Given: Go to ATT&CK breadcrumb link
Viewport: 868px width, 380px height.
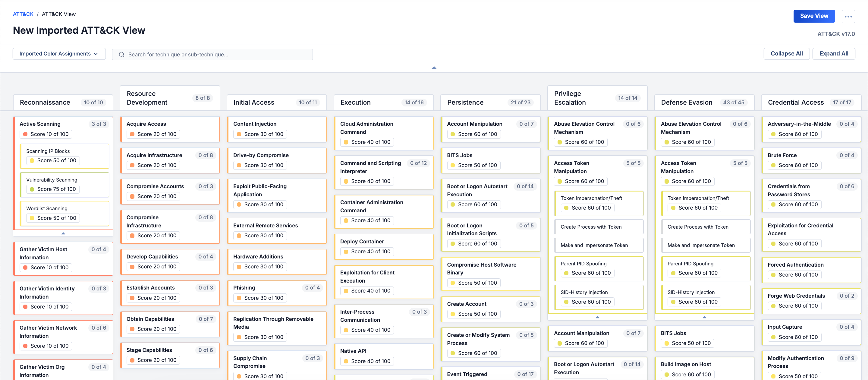Looking at the screenshot, I should click(x=23, y=14).
